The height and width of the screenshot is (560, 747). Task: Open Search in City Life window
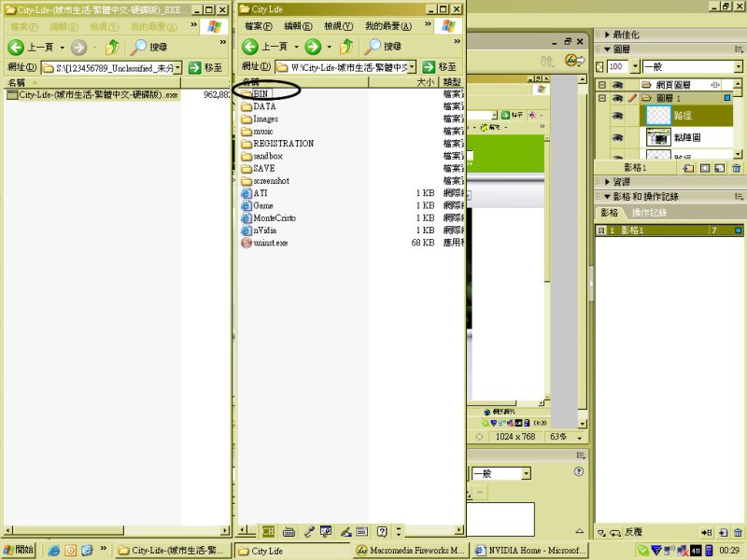point(384,46)
